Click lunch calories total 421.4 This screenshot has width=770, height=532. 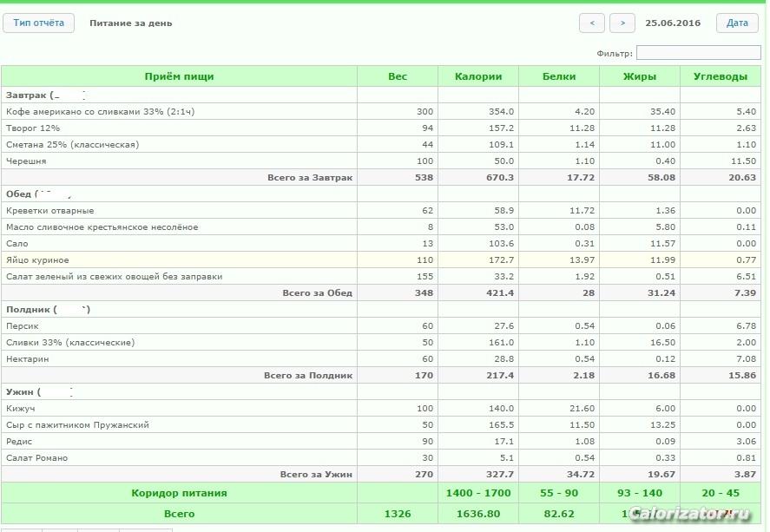[x=500, y=293]
